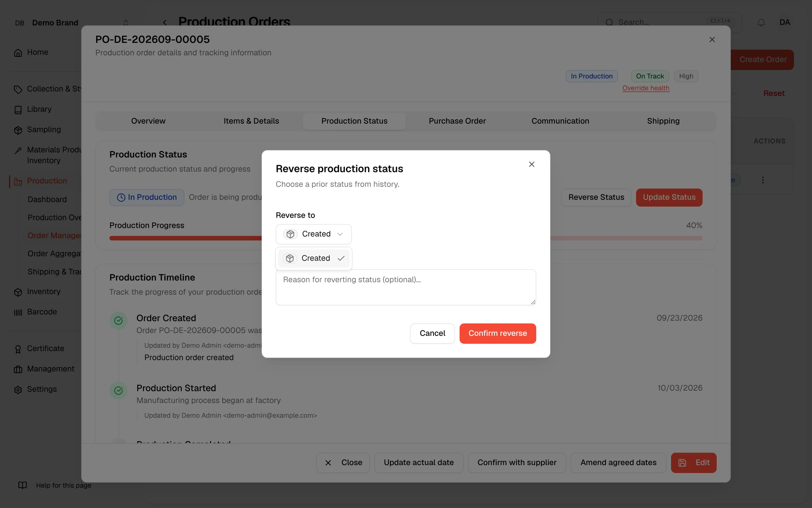Click the reason for reverting status textbox
Screen dimensions: 812x508
[x=406, y=287]
